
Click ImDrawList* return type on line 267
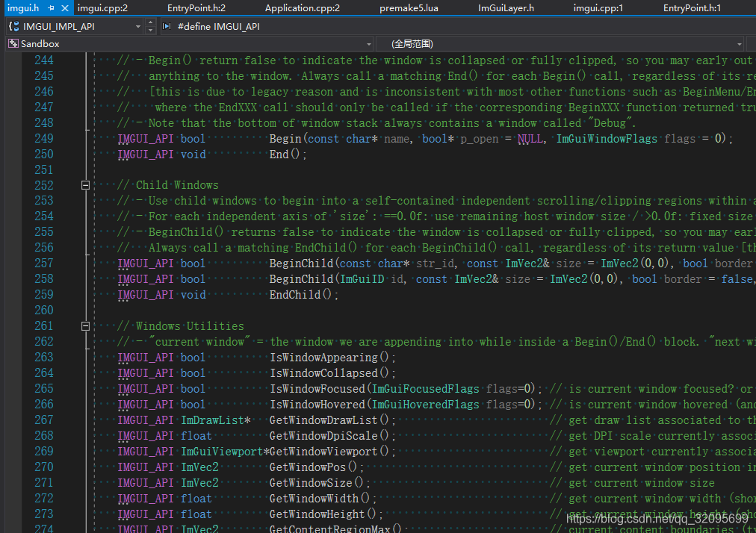215,420
